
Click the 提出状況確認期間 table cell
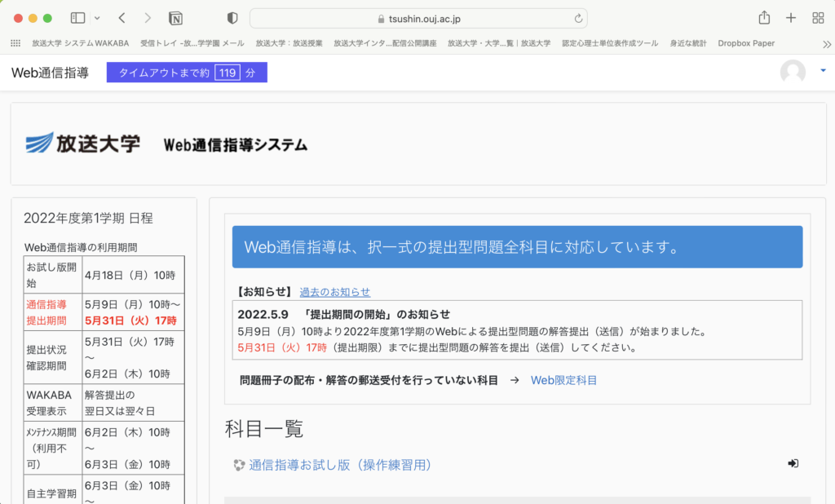click(x=53, y=357)
